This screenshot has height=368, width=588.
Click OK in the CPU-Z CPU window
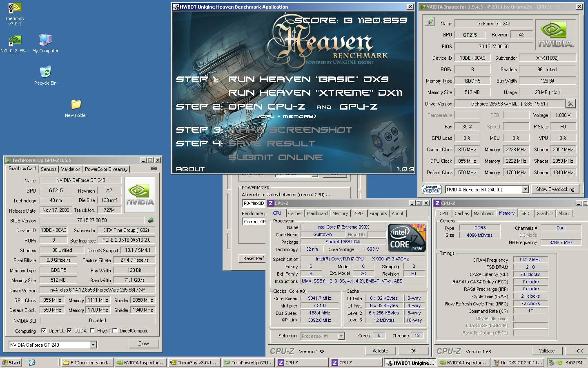tap(413, 351)
